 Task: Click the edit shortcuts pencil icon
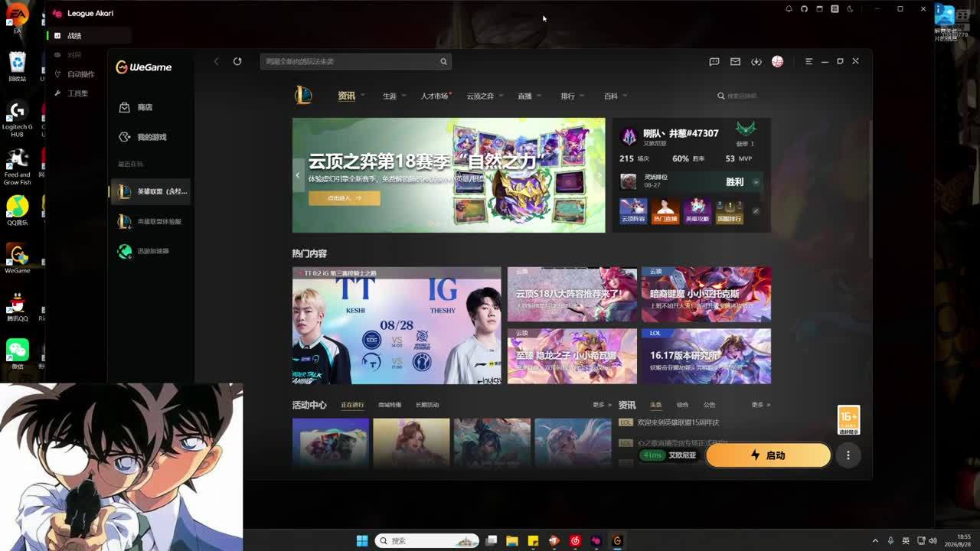(x=756, y=211)
